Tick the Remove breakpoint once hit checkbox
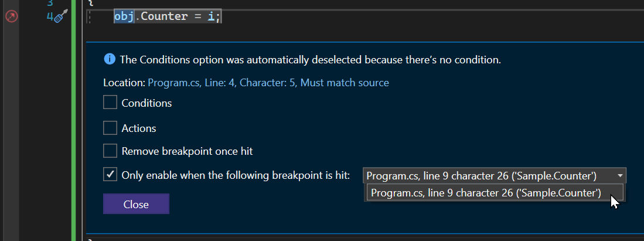644x241 pixels. pyautogui.click(x=110, y=151)
